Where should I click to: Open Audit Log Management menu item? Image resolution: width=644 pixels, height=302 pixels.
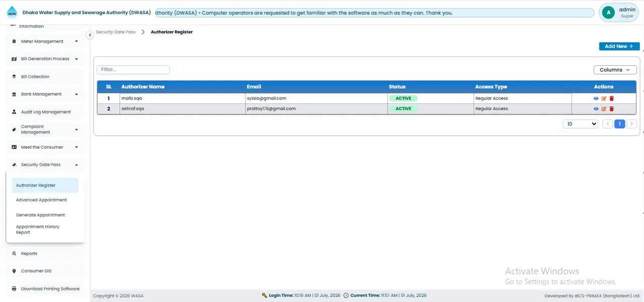pyautogui.click(x=45, y=112)
